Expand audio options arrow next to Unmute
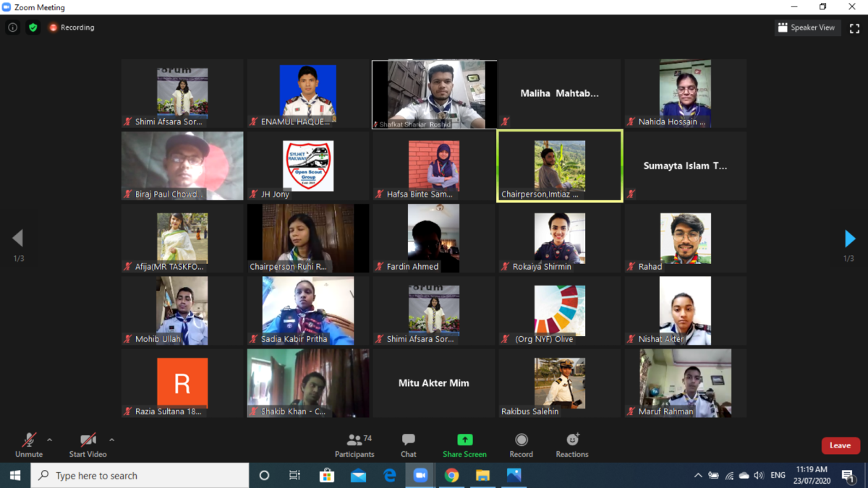This screenshot has height=488, width=868. (x=49, y=440)
